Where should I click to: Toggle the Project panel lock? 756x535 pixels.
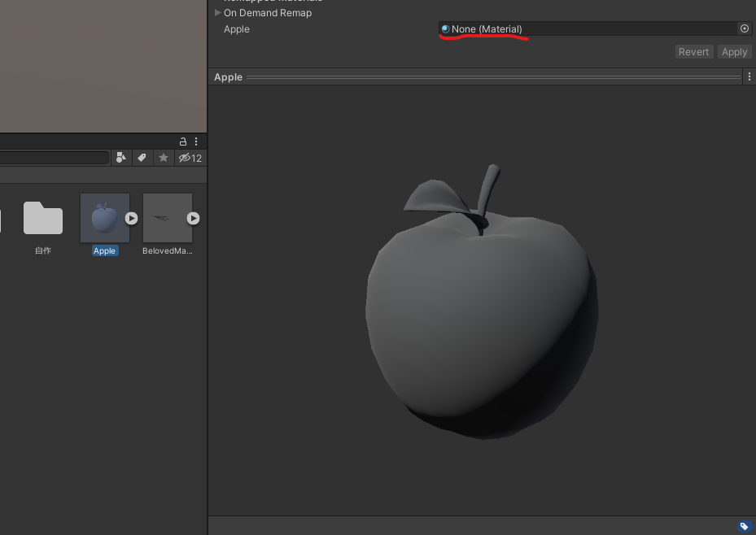coord(183,141)
